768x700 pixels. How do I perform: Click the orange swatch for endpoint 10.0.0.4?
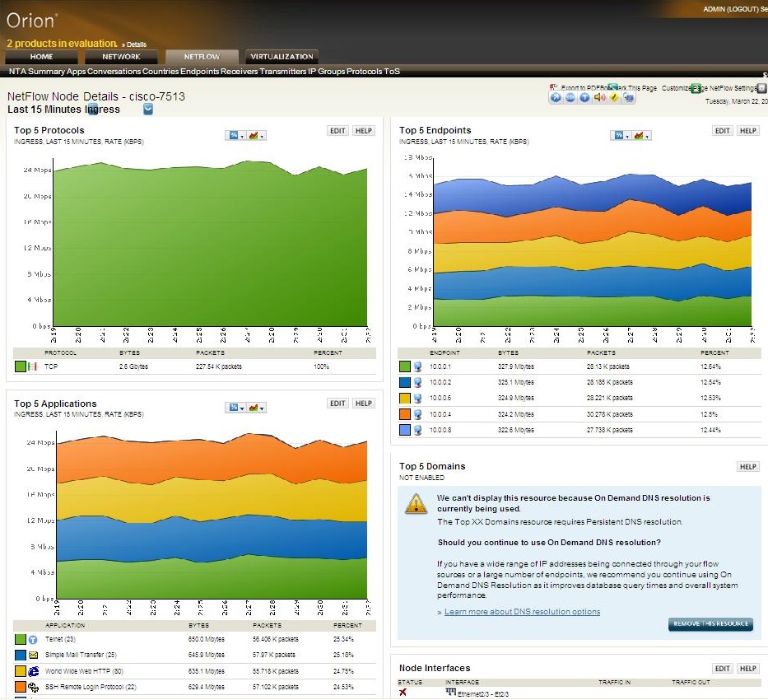point(404,414)
